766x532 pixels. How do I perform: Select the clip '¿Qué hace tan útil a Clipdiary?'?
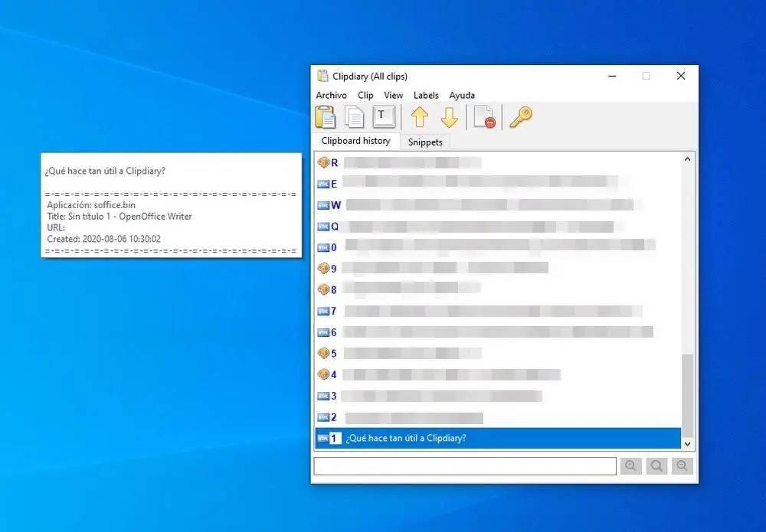coord(498,439)
